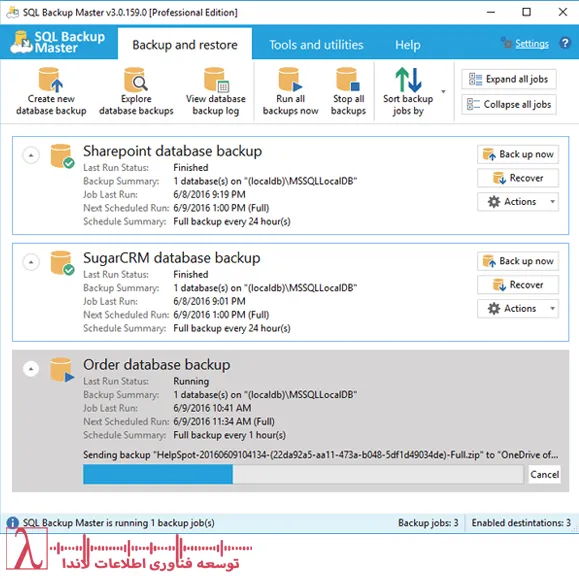
Task: Stop all backups
Action: [x=348, y=91]
